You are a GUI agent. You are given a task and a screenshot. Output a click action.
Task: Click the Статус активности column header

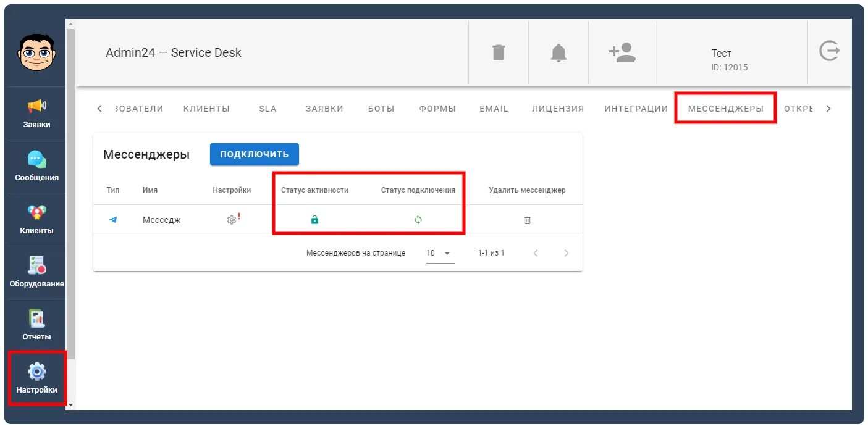click(314, 190)
